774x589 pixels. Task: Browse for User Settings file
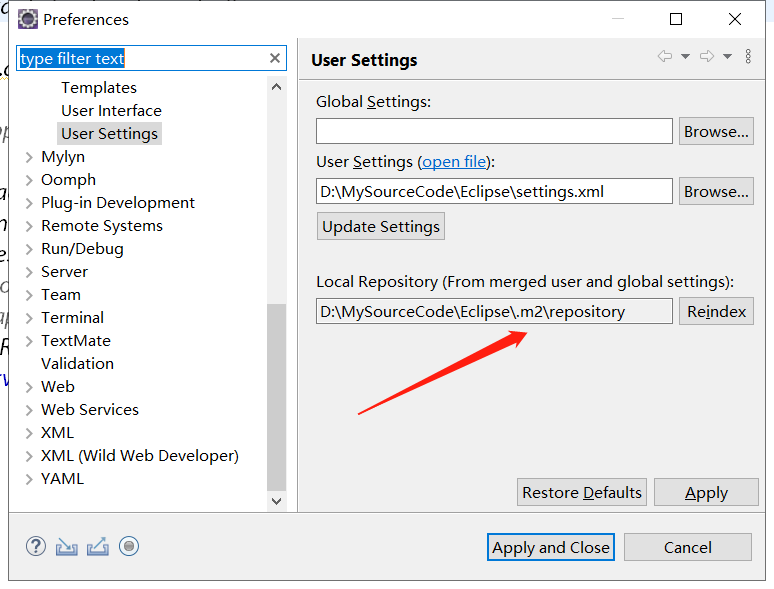[x=716, y=191]
